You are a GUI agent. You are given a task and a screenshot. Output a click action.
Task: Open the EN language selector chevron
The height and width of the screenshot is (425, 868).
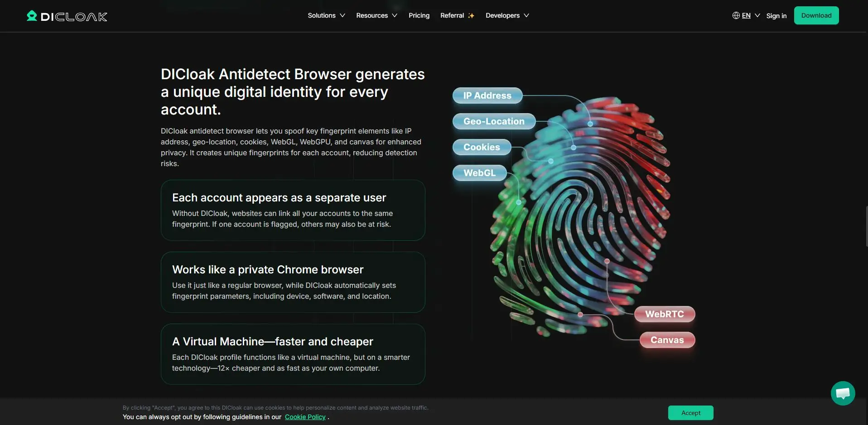(757, 15)
